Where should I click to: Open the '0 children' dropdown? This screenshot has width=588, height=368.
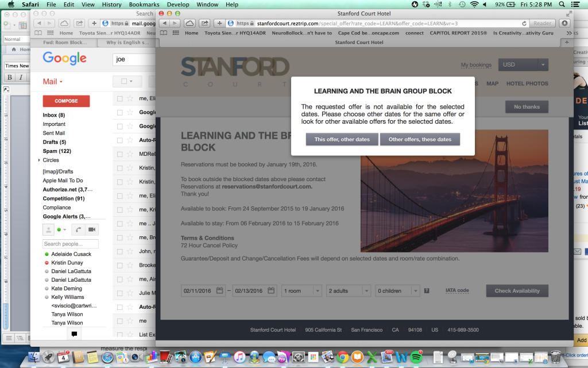click(397, 290)
